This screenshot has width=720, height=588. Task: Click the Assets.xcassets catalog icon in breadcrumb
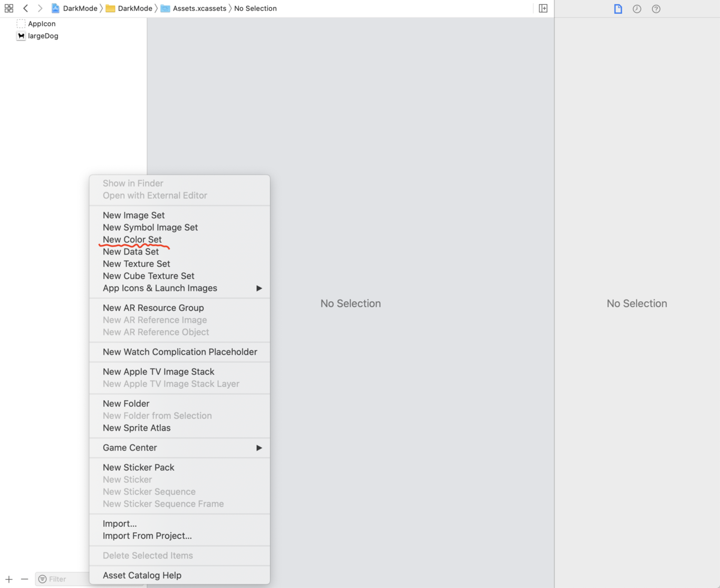(x=165, y=8)
